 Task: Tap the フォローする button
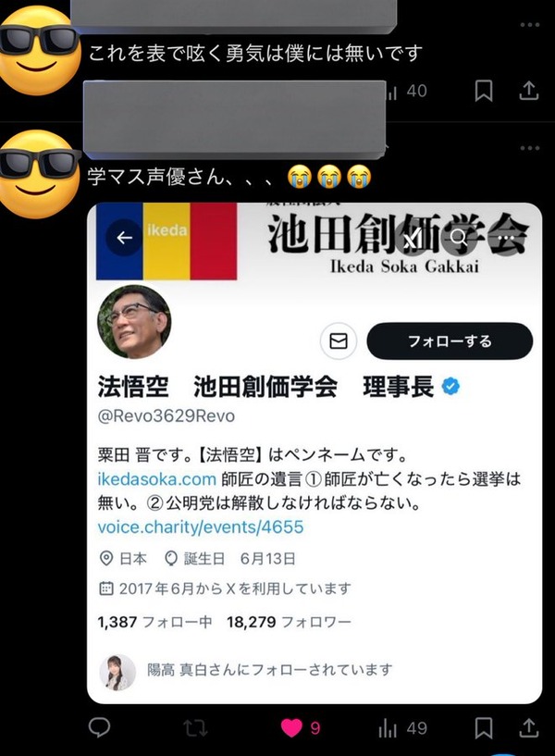pyautogui.click(x=450, y=341)
